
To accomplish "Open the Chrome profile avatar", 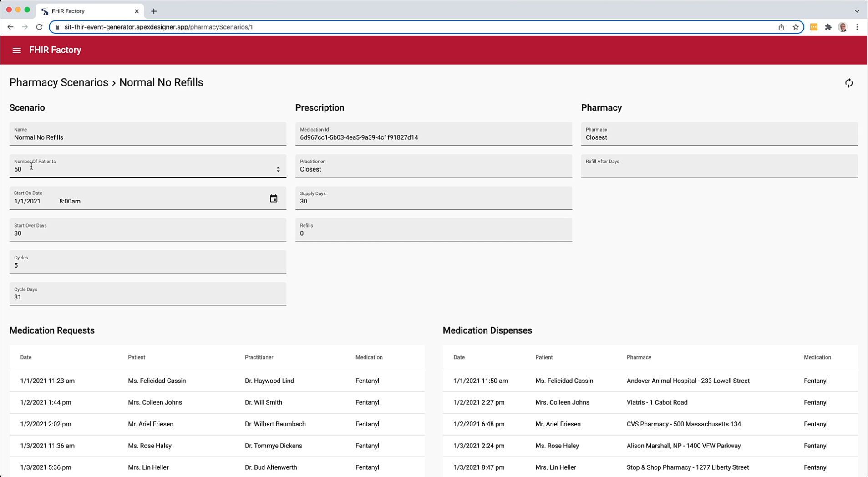I will pos(843,27).
